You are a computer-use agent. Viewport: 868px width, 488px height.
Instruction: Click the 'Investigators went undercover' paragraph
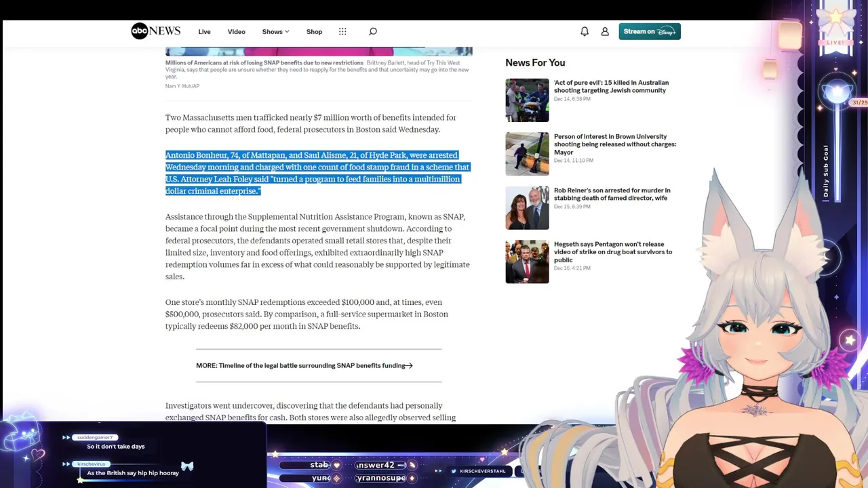(311, 411)
